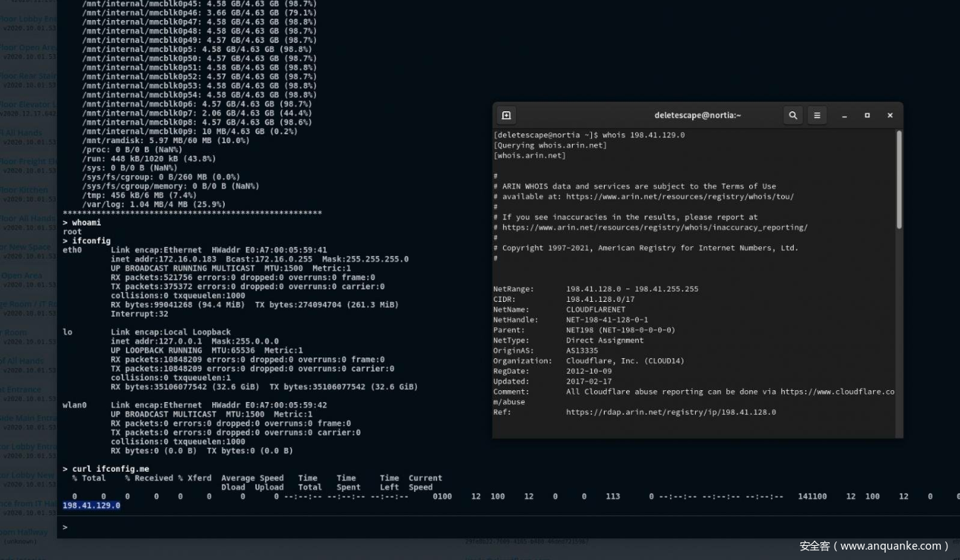Click the terminal search magnifier icon
Image resolution: width=960 pixels, height=560 pixels.
pyautogui.click(x=793, y=116)
